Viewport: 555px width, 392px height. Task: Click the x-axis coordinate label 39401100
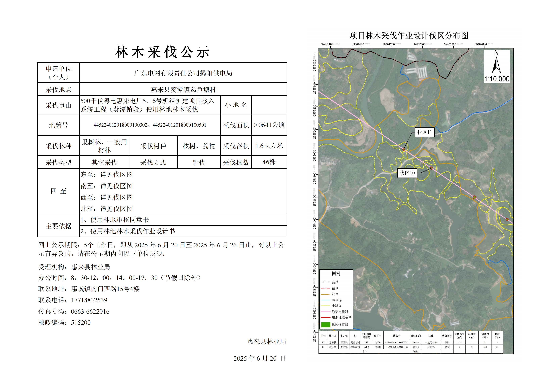[327, 44]
